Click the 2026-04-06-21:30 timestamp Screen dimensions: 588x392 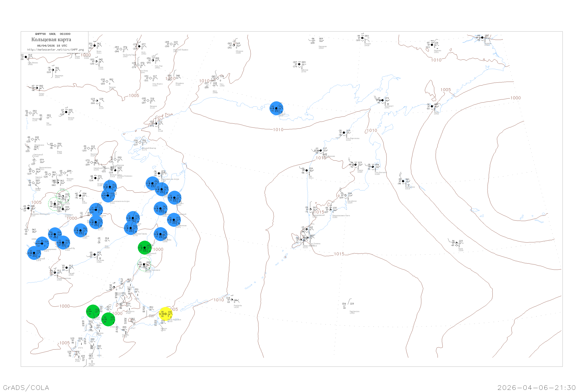click(536, 387)
